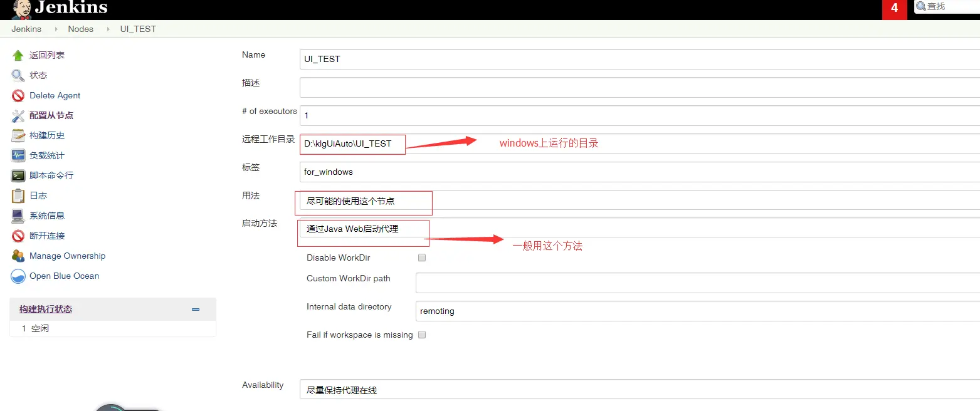Toggle the Disable WorkDir checkbox
Viewport: 980px width, 411px height.
(x=421, y=257)
